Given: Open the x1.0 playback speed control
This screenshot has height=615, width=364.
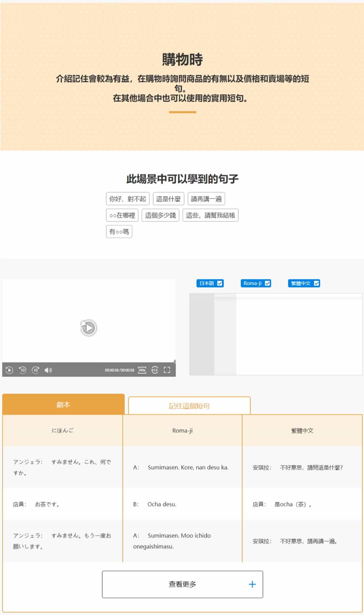Looking at the screenshot, I should click(155, 370).
